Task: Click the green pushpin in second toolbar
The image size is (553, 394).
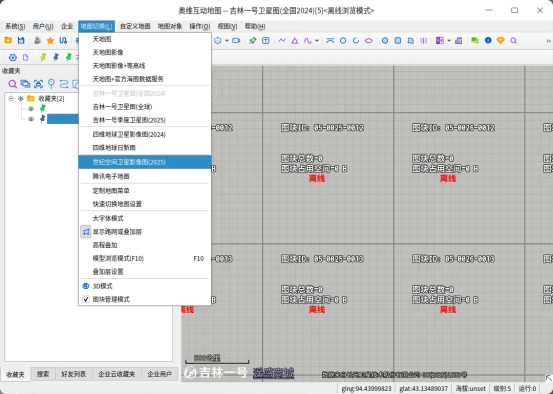Action: point(68,57)
